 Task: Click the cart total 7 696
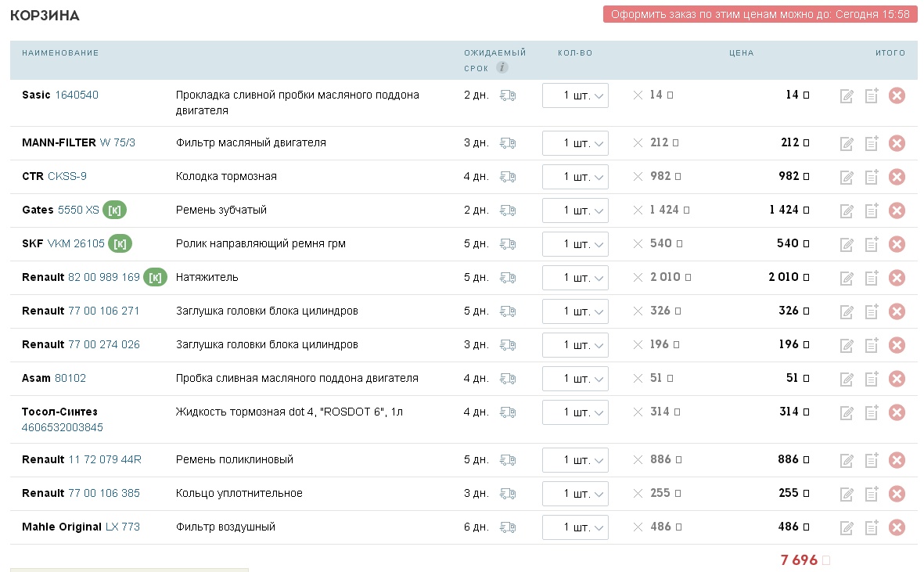click(799, 559)
